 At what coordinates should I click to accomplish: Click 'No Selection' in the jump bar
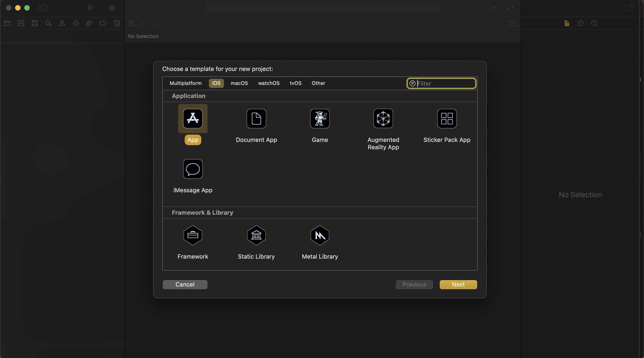coord(143,36)
